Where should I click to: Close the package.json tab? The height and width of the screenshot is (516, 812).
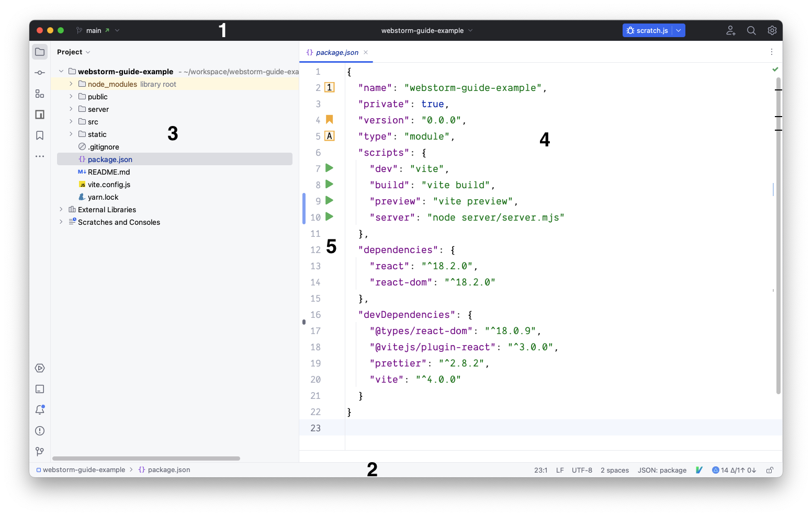point(366,52)
